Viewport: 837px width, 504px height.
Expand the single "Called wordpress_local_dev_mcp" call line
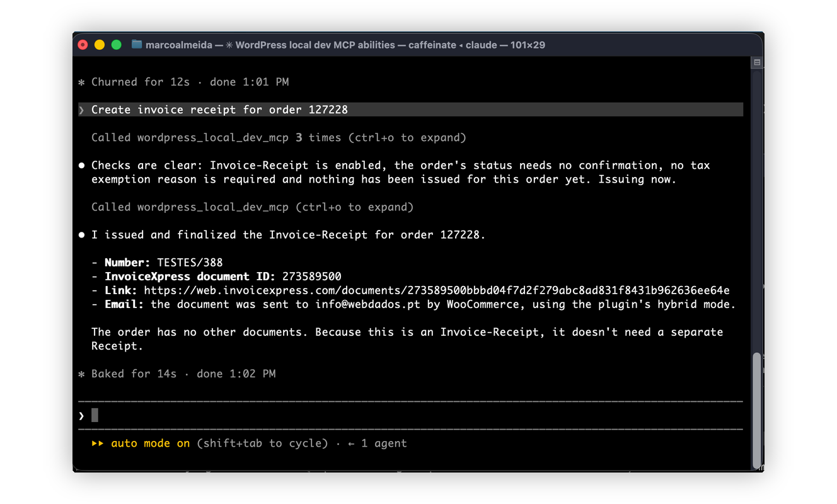click(252, 207)
